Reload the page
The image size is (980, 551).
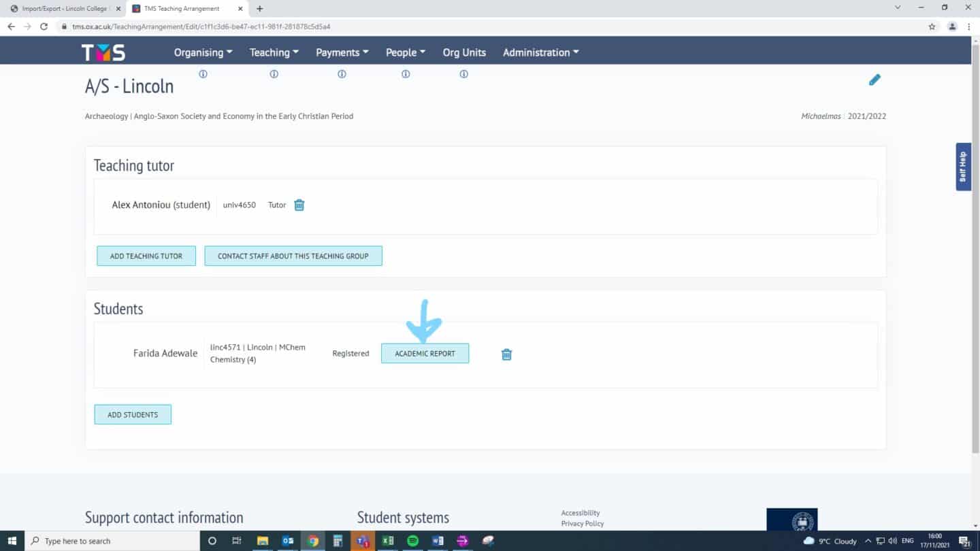[x=44, y=27]
